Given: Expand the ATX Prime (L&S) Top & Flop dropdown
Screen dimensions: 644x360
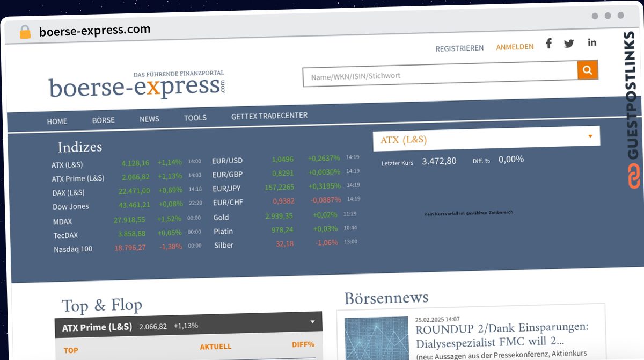Looking at the screenshot, I should (x=188, y=326).
